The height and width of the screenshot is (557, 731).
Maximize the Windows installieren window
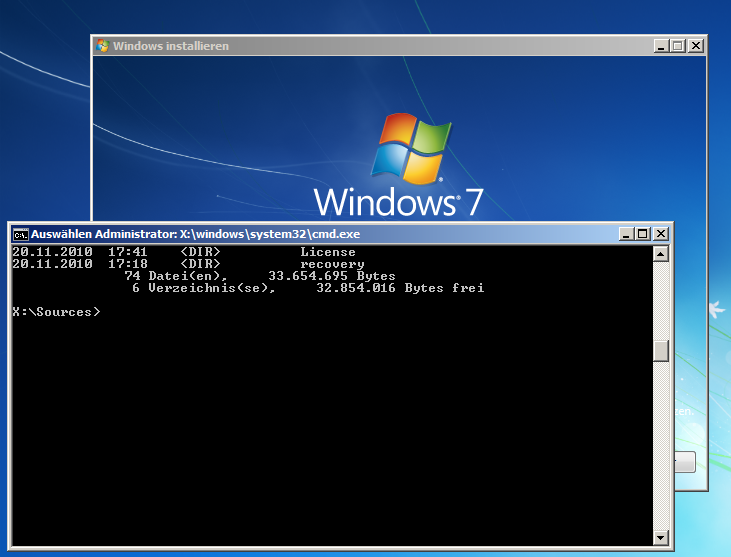point(678,46)
